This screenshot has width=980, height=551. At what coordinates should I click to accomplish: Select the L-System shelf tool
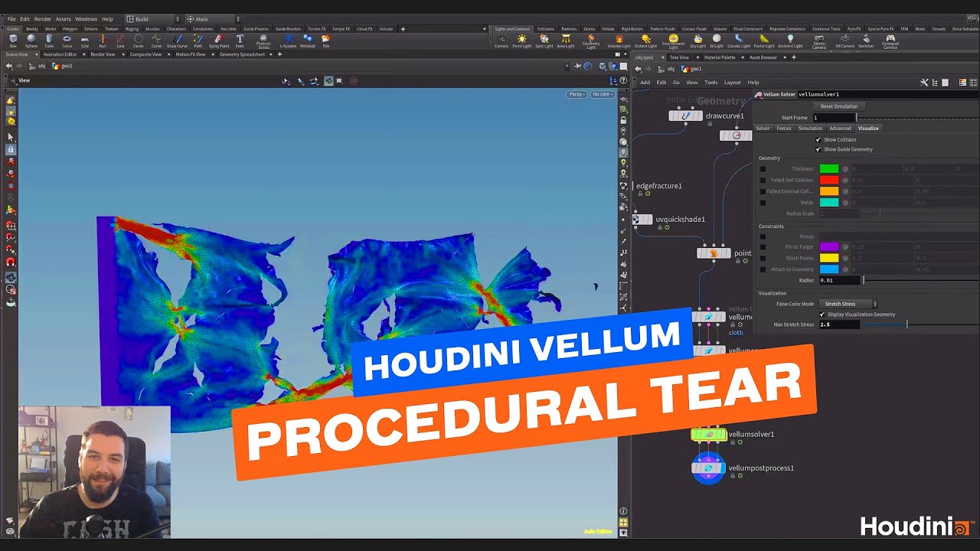288,40
